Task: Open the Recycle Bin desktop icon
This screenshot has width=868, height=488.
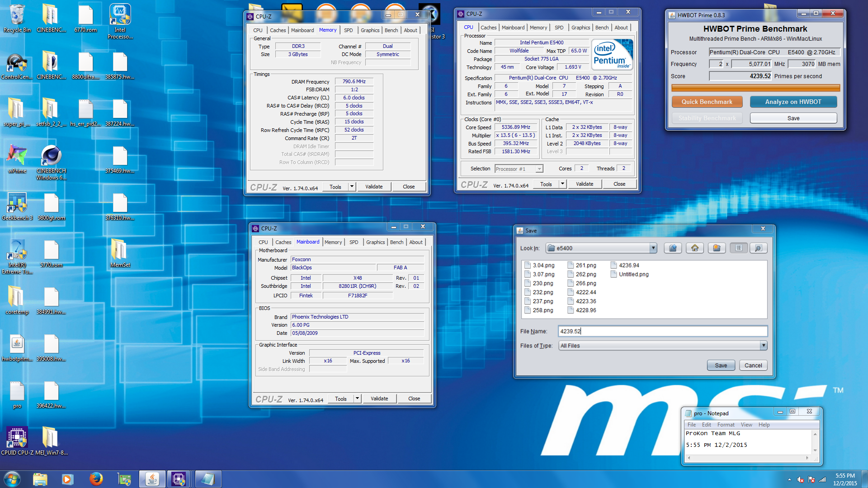Action: (x=17, y=19)
